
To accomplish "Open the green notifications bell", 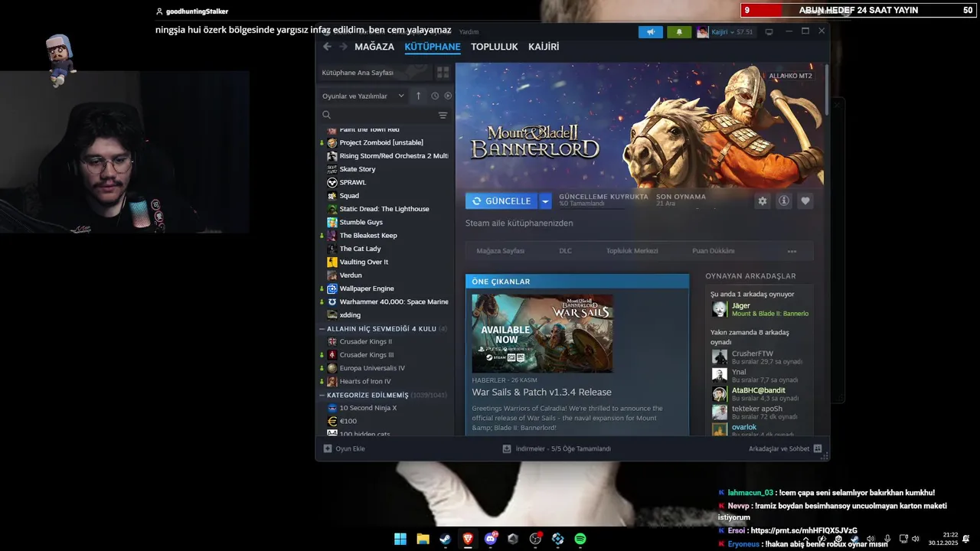I will pyautogui.click(x=678, y=32).
